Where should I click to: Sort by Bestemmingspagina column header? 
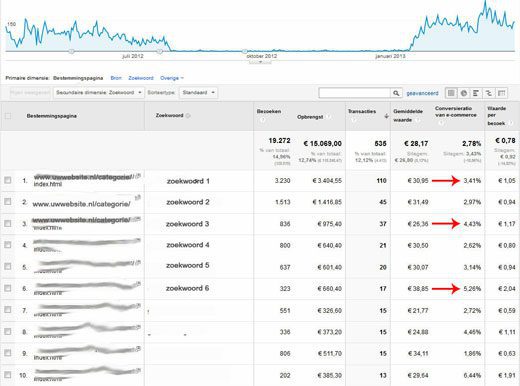[52, 116]
